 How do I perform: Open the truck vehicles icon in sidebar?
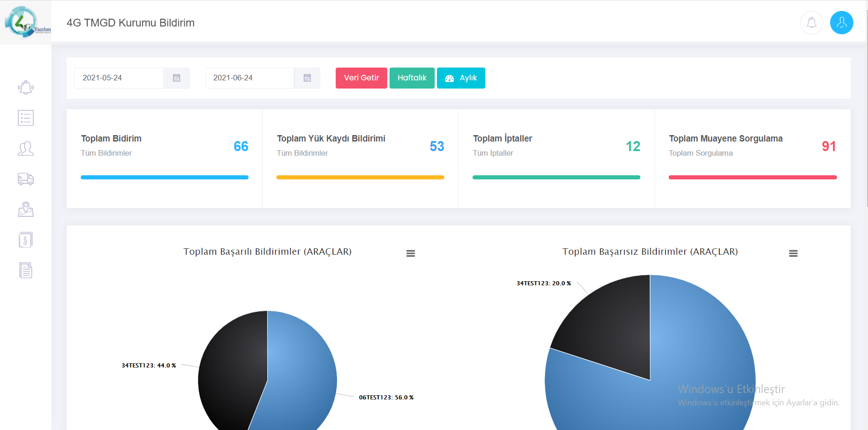coord(26,179)
